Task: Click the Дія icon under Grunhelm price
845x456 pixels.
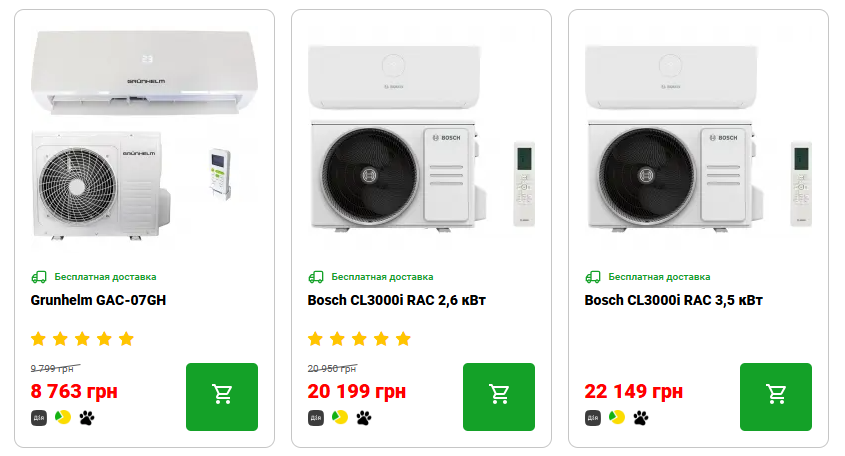Action: pyautogui.click(x=39, y=416)
